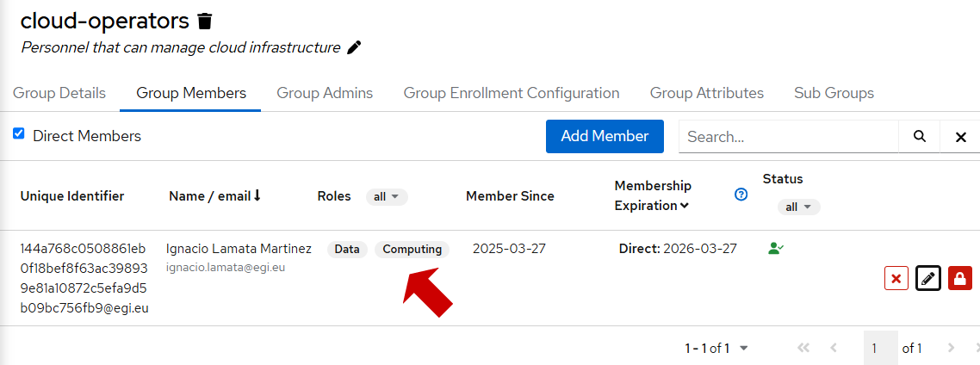
Task: Edit the group description with the pencil icon
Action: point(355,47)
